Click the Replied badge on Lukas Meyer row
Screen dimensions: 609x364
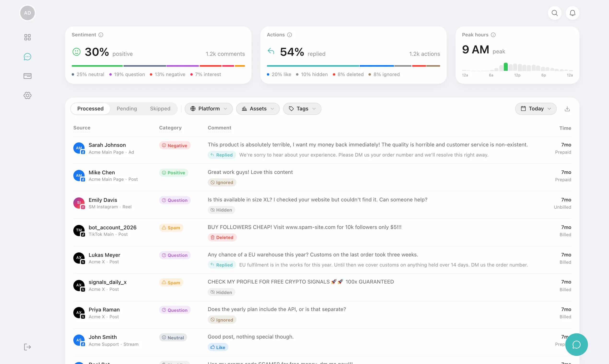(222, 265)
